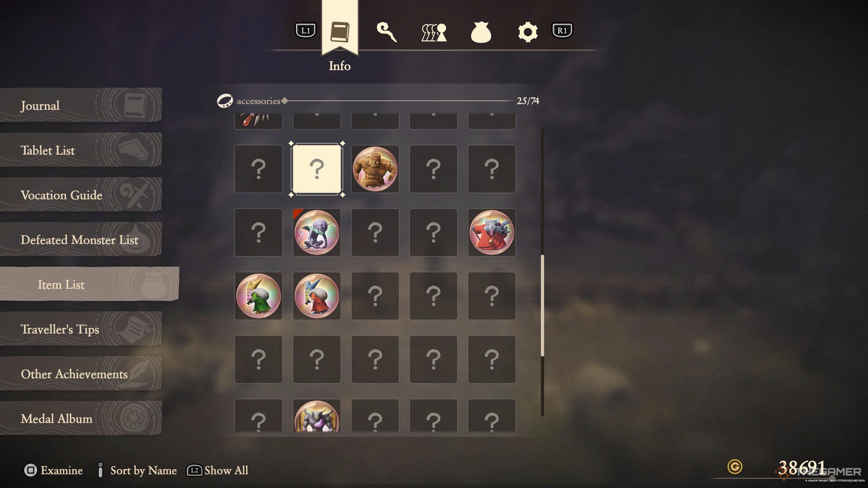This screenshot has height=488, width=868.
Task: Select the grey cat in red robe accessory
Action: [492, 232]
